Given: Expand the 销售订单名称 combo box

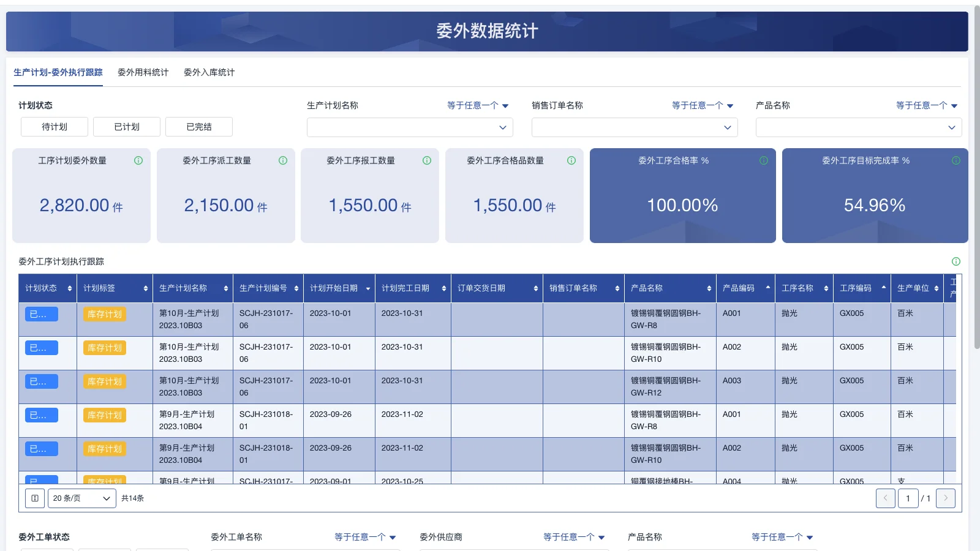Looking at the screenshot, I should tap(635, 127).
